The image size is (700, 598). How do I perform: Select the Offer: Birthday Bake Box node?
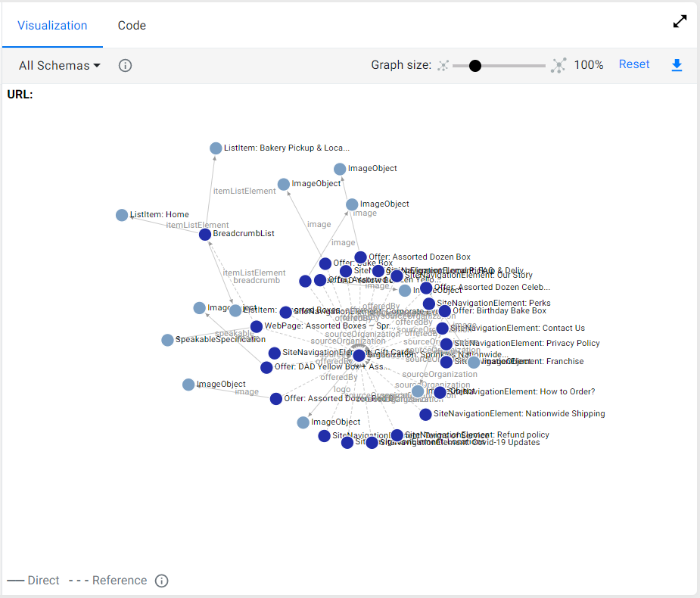(445, 311)
